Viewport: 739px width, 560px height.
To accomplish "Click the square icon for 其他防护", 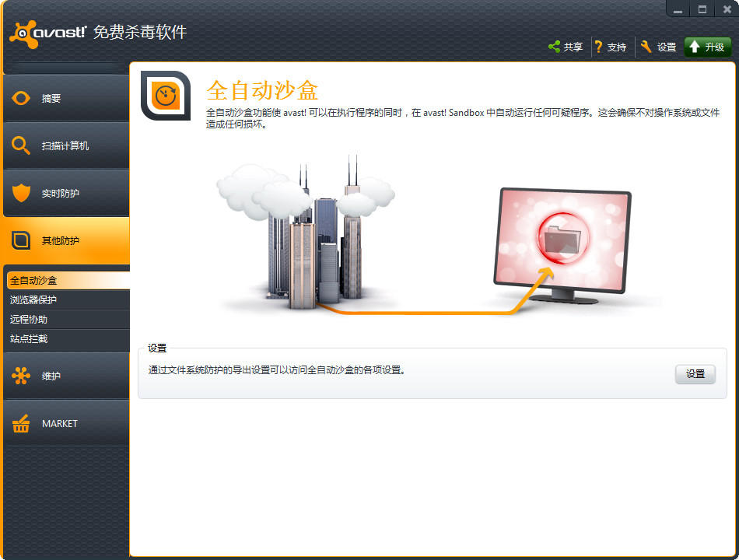I will pos(21,240).
